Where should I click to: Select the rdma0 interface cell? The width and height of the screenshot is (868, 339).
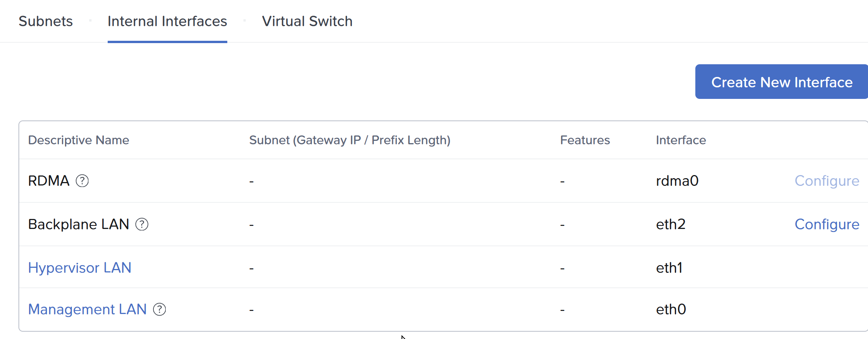(677, 181)
